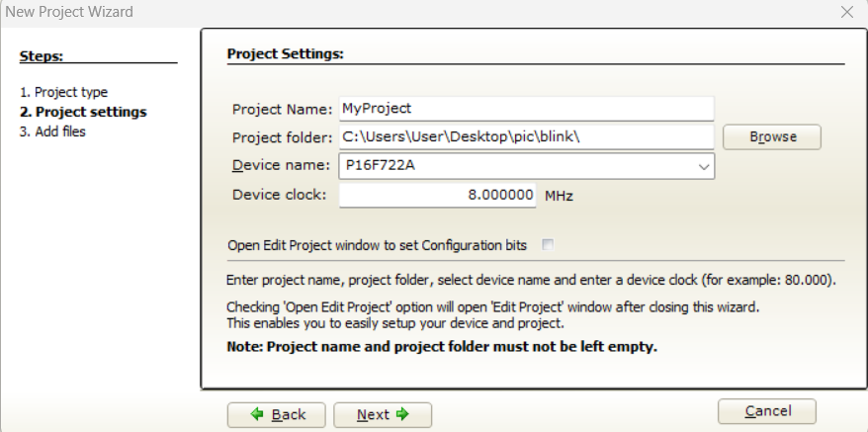Click the green right arrow on Next

click(x=402, y=414)
